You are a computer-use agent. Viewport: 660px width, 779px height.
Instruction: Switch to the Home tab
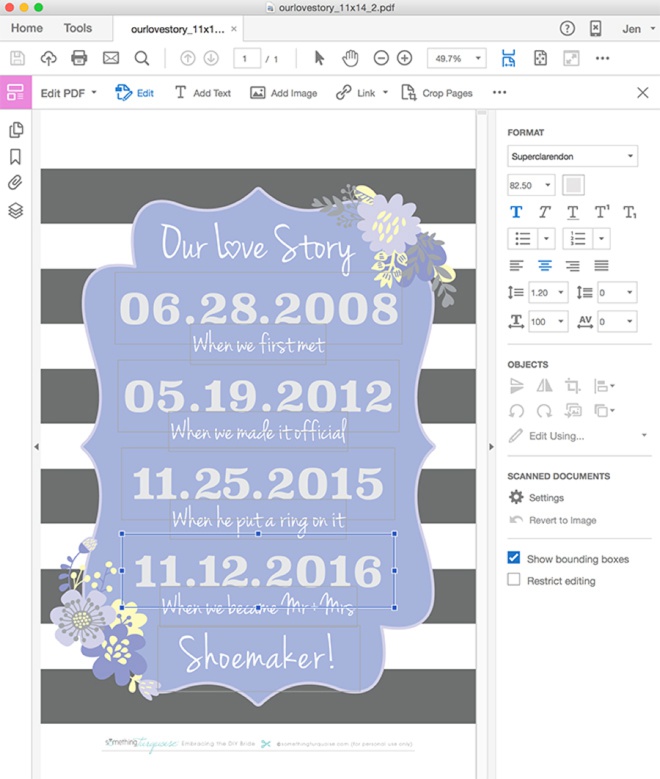(x=27, y=28)
